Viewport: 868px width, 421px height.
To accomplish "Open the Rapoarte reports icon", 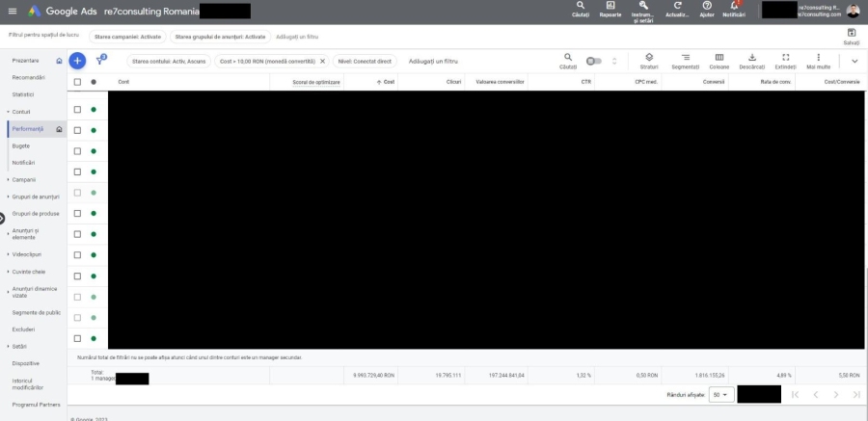I will pyautogui.click(x=610, y=5).
